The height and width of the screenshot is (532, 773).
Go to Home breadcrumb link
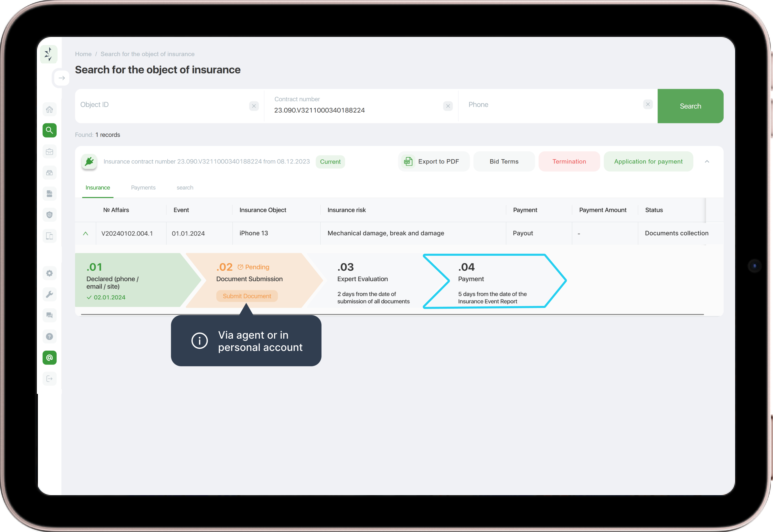[83, 54]
